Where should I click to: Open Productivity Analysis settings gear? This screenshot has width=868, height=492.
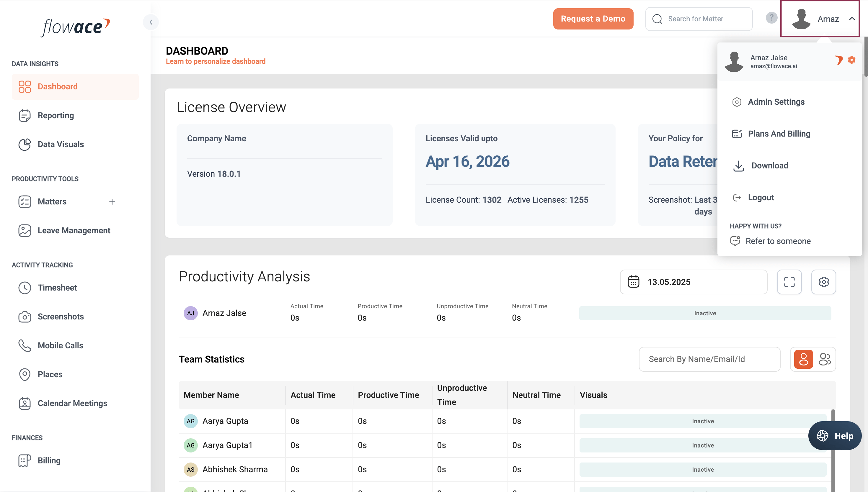click(823, 282)
